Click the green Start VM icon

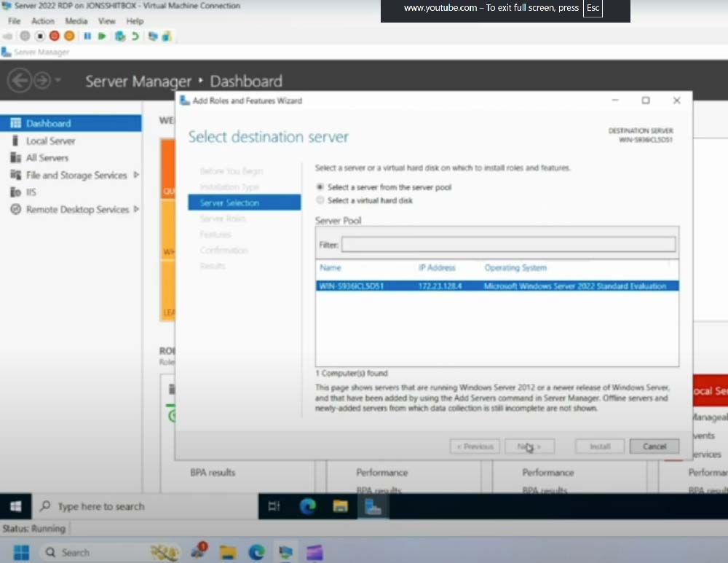coord(102,36)
